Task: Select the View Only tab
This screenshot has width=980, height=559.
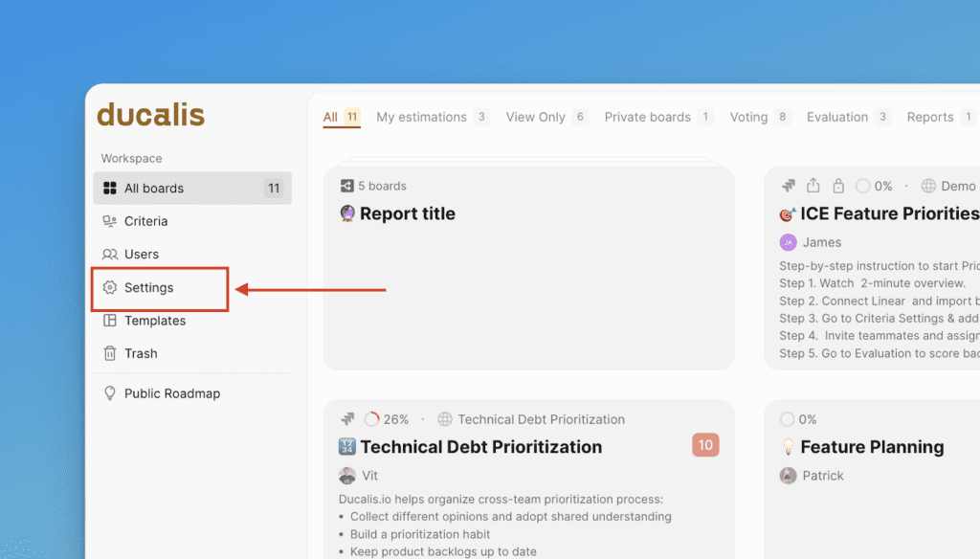Action: (x=535, y=117)
